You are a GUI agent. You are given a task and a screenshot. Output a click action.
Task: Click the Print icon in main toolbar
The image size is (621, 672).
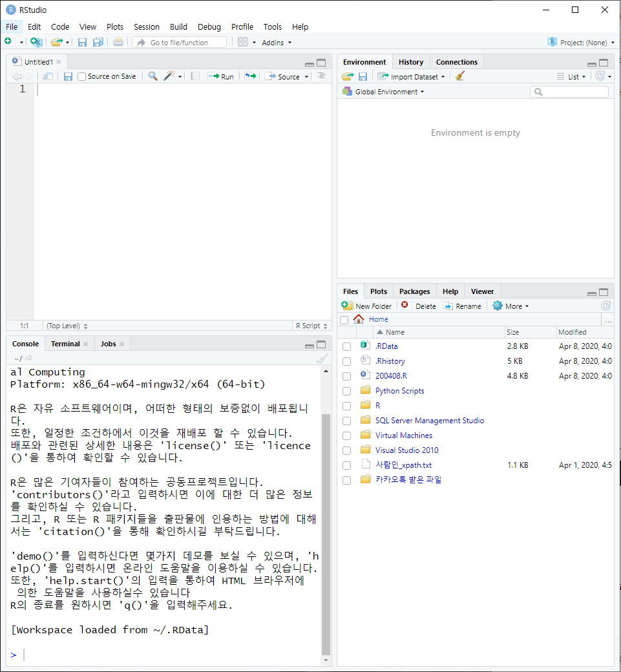click(118, 42)
